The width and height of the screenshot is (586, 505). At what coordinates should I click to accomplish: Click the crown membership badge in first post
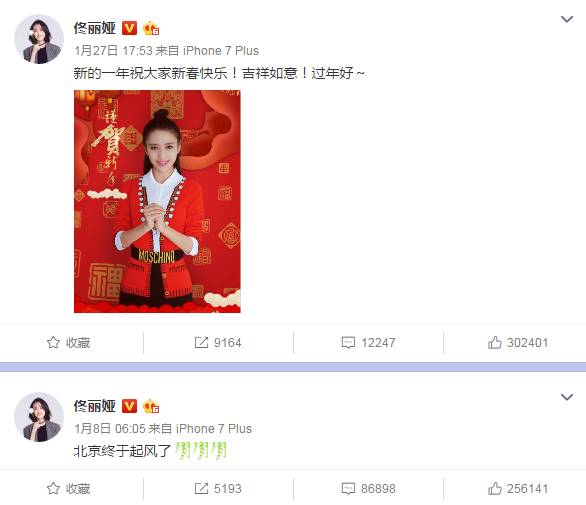pos(151,28)
